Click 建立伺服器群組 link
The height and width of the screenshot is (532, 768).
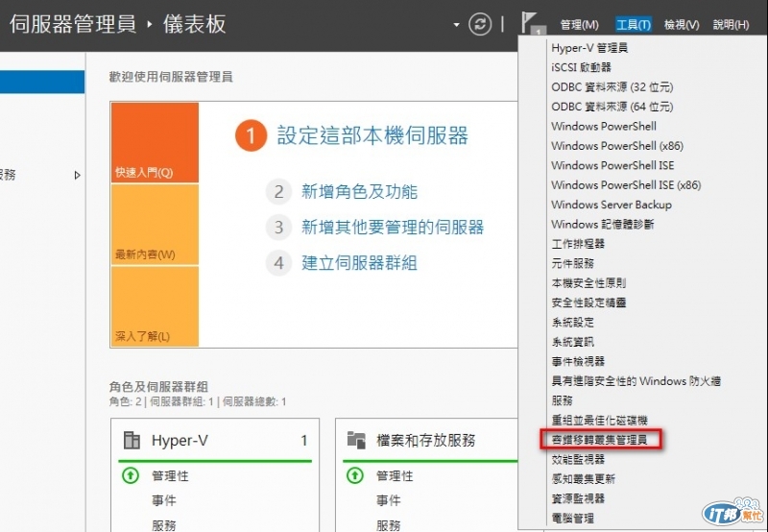(359, 263)
